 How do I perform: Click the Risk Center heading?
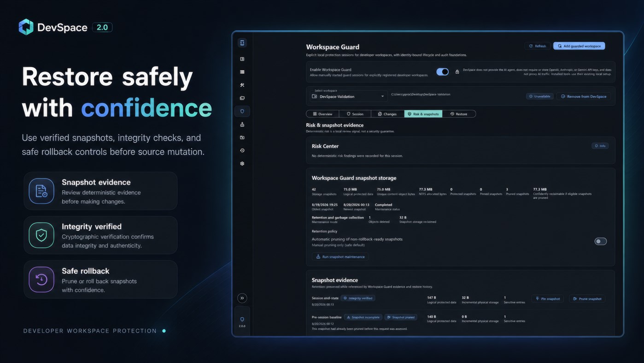325,146
